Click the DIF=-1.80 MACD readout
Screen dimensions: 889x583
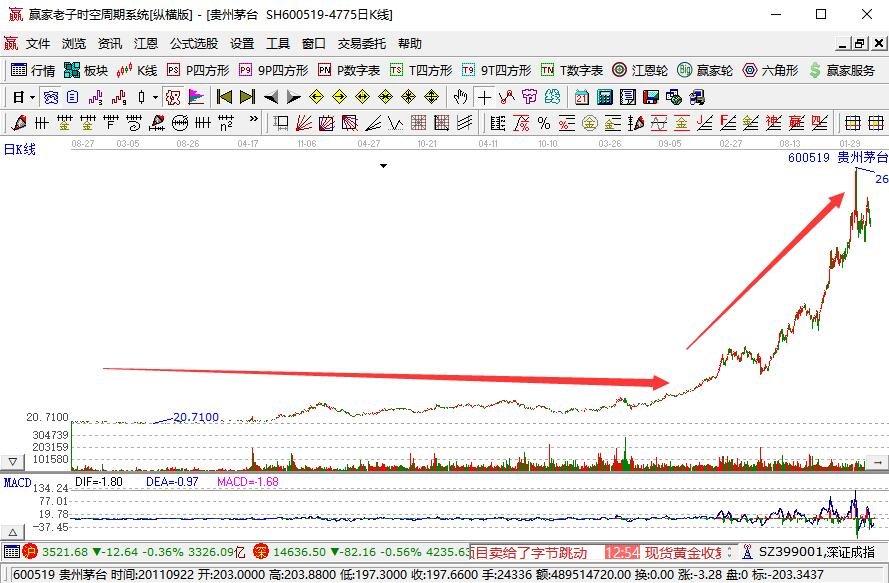(99, 481)
